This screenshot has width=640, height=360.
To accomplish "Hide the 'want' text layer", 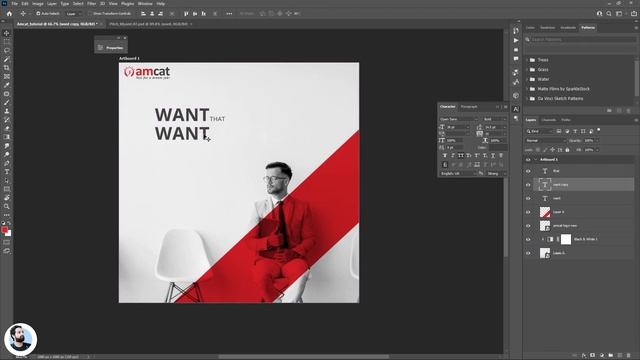I will coord(528,198).
